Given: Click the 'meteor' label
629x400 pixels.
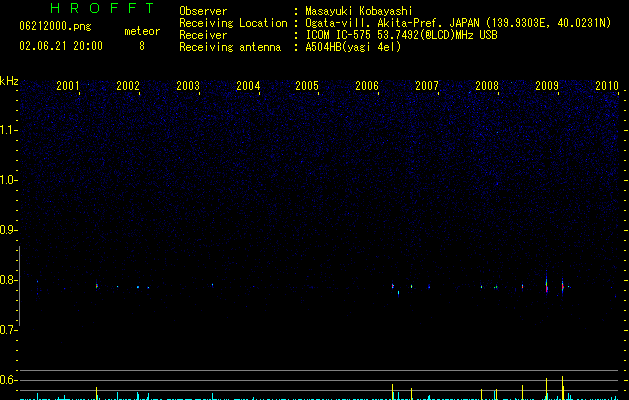Looking at the screenshot, I should pyautogui.click(x=142, y=31).
